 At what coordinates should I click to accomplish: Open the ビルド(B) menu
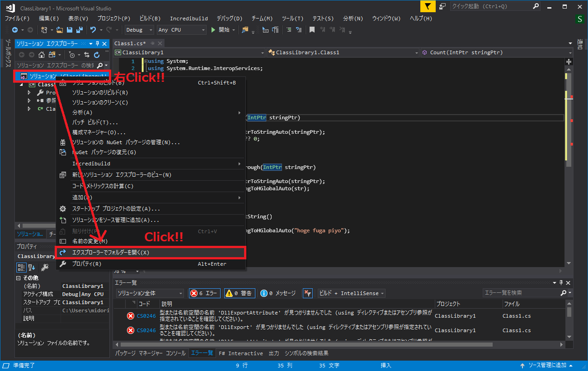pyautogui.click(x=150, y=19)
